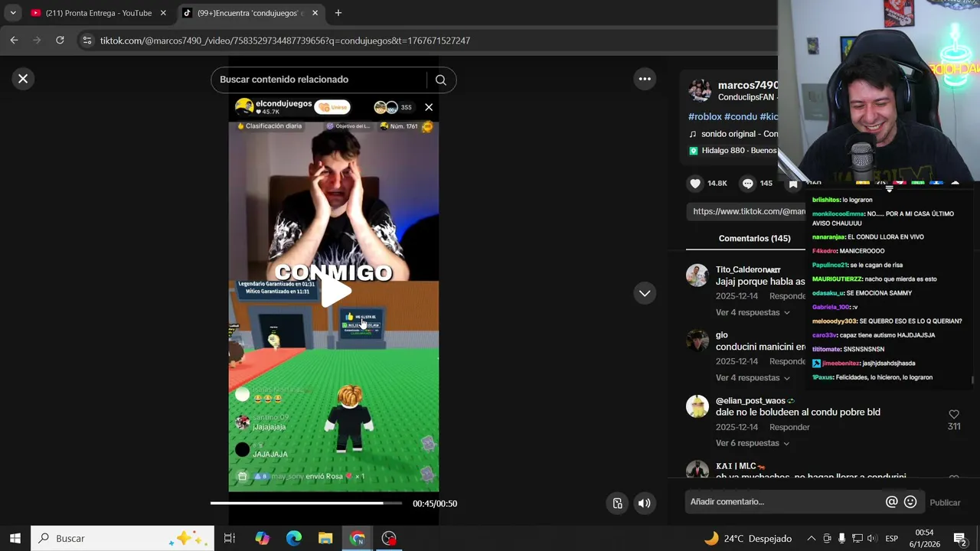
Task: Close the TikTok video viewer with the X
Action: click(x=23, y=79)
